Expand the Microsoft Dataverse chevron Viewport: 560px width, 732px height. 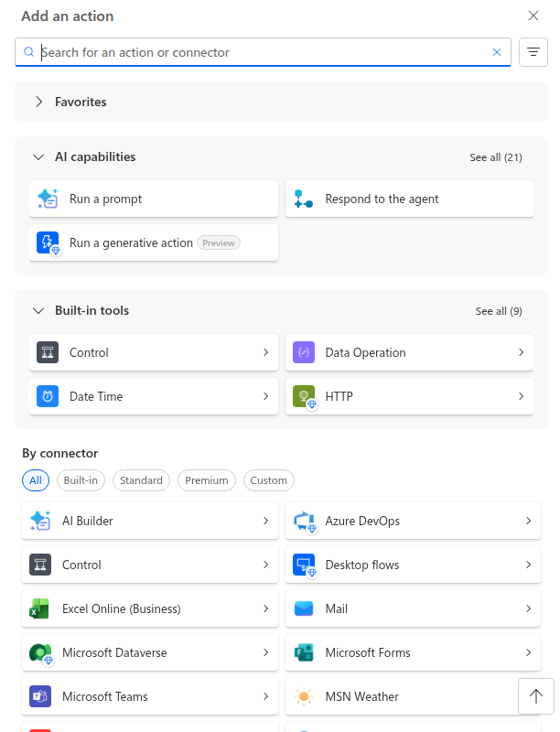point(266,652)
